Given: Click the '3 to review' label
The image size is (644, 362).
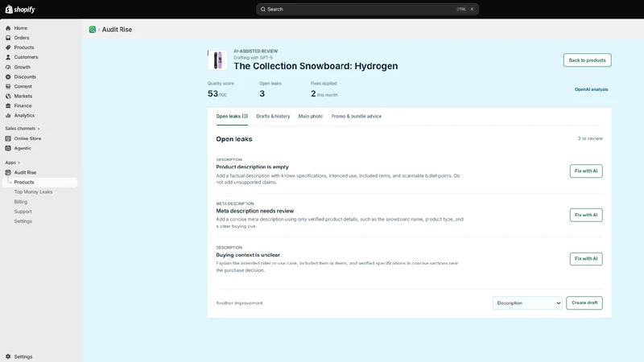Looking at the screenshot, I should [x=590, y=138].
